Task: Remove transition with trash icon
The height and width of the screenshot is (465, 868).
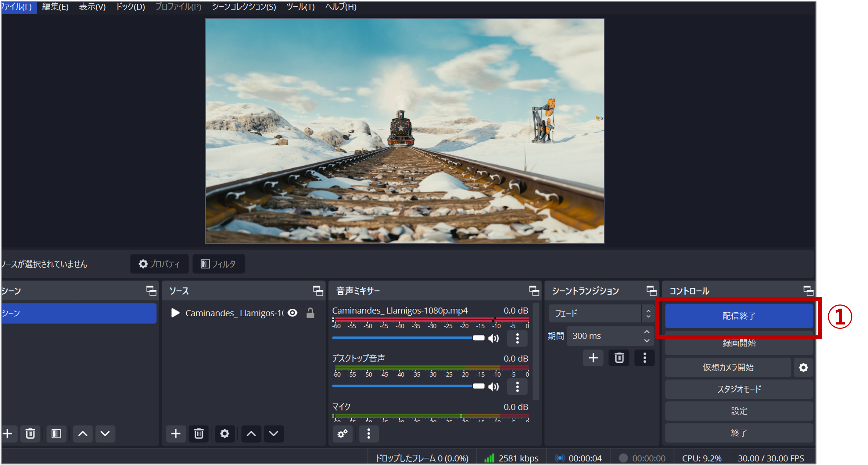Action: pyautogui.click(x=619, y=358)
